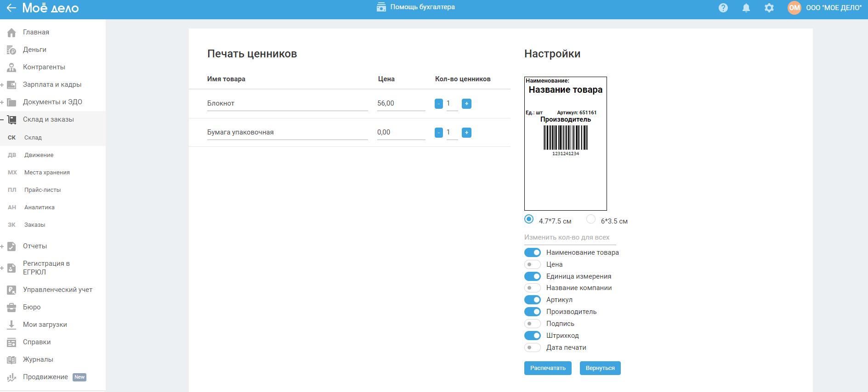Click the Распечатать button

pos(548,368)
